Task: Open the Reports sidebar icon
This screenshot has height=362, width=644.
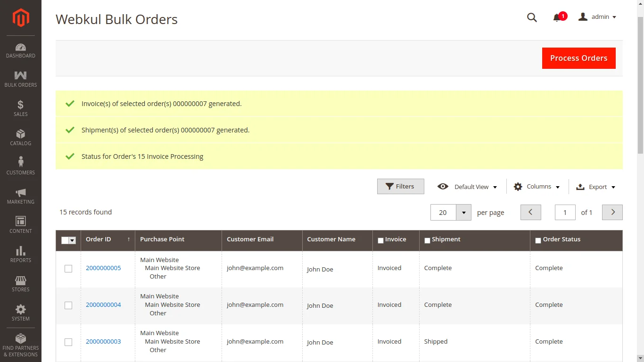Action: [x=20, y=253]
